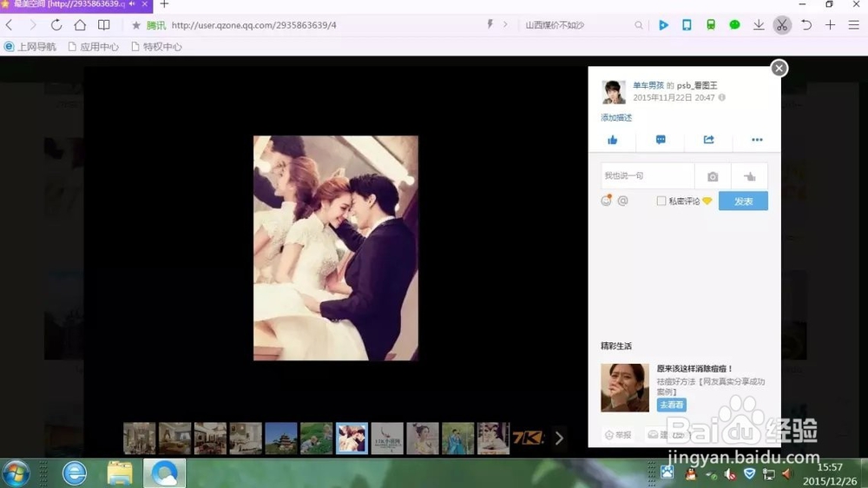Open the mobile phone toolbar icon

[x=687, y=25]
